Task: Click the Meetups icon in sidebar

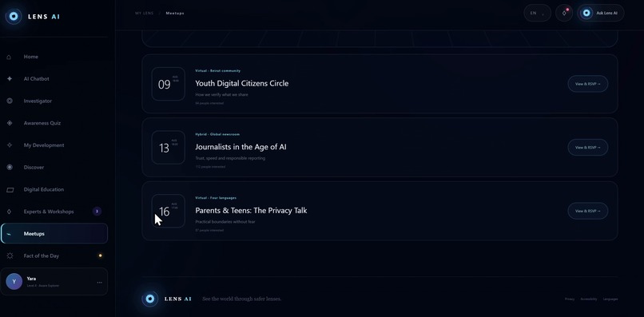Action: click(10, 234)
